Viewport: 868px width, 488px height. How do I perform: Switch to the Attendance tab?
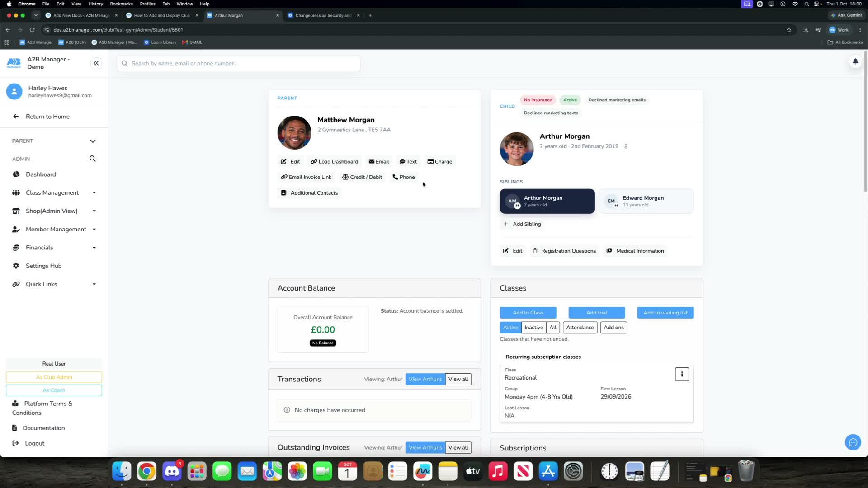tap(580, 328)
